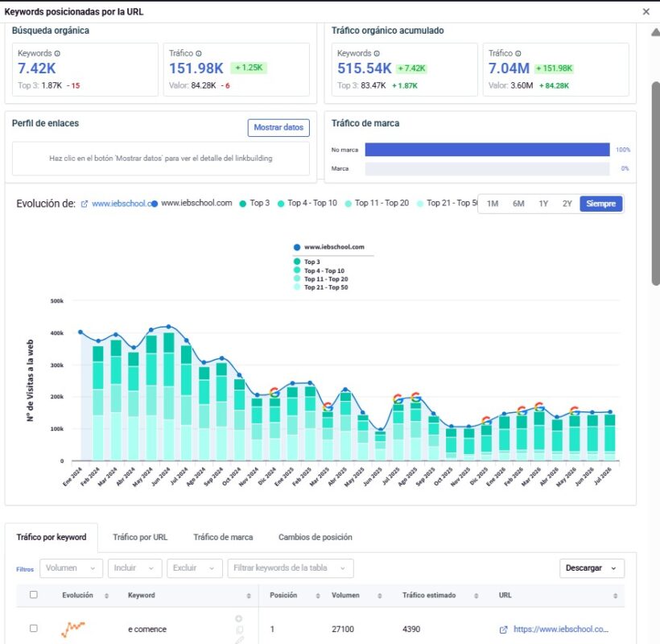Open the Descargar dropdown menu
660x644 pixels.
point(592,568)
